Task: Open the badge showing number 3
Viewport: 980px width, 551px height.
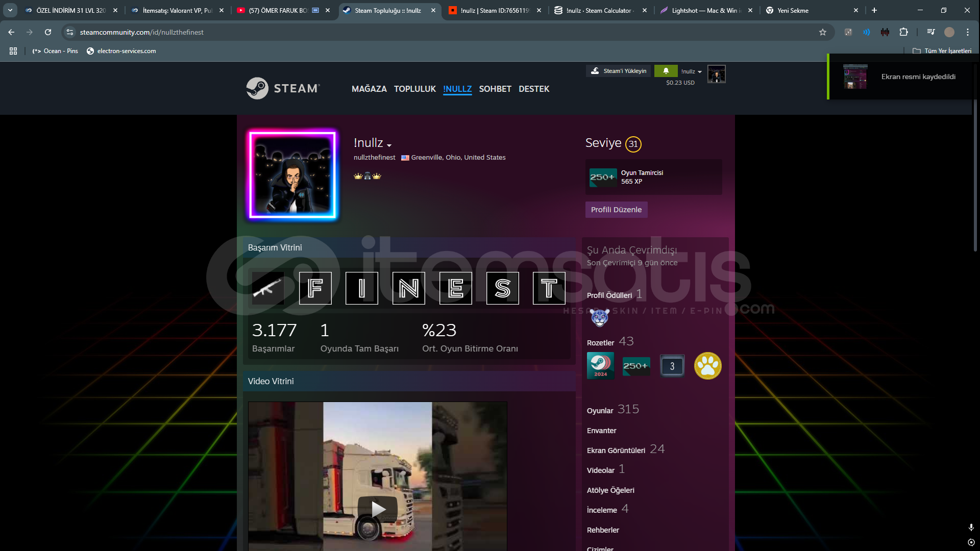Action: pyautogui.click(x=672, y=366)
